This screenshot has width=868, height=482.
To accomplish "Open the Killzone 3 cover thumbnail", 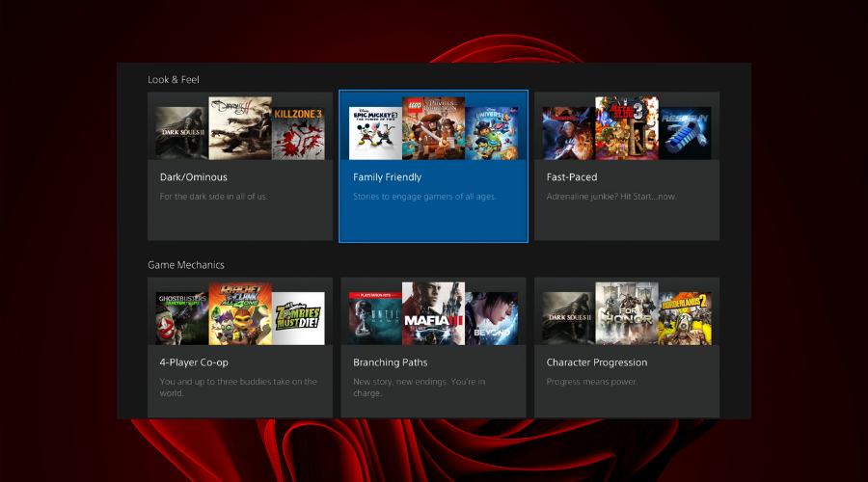I will click(x=298, y=133).
